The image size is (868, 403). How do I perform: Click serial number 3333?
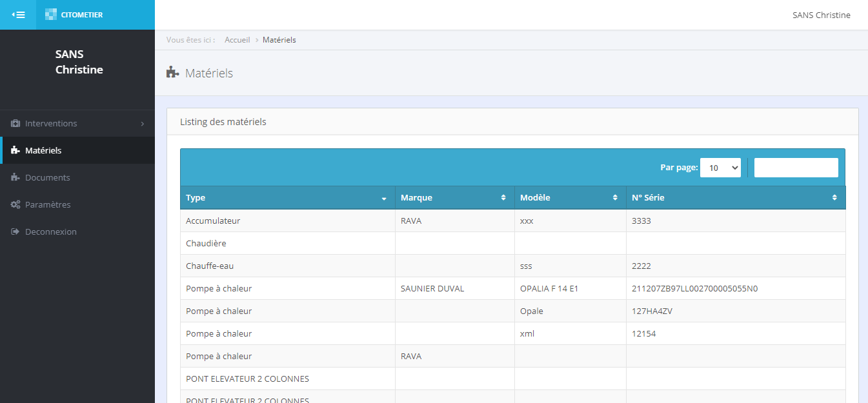pos(642,221)
